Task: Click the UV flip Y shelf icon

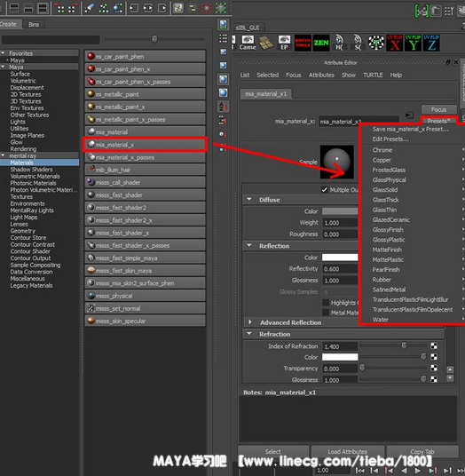Action: tap(413, 43)
